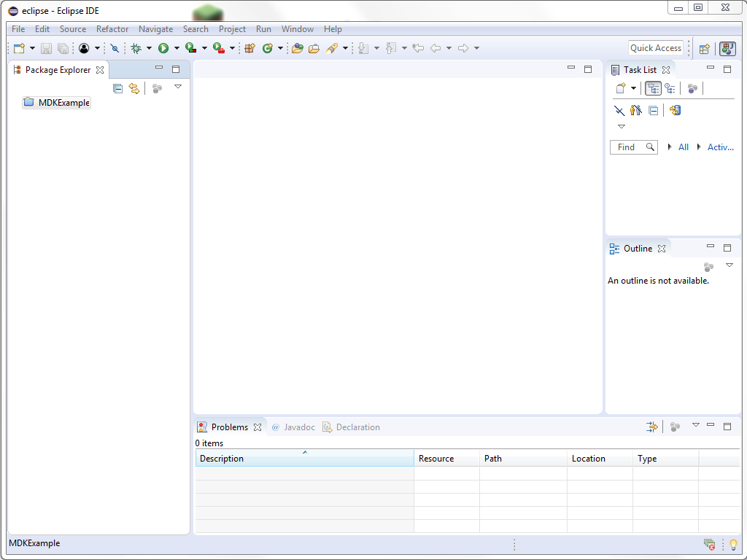
Task: Click the Quick Access field
Action: (x=655, y=47)
